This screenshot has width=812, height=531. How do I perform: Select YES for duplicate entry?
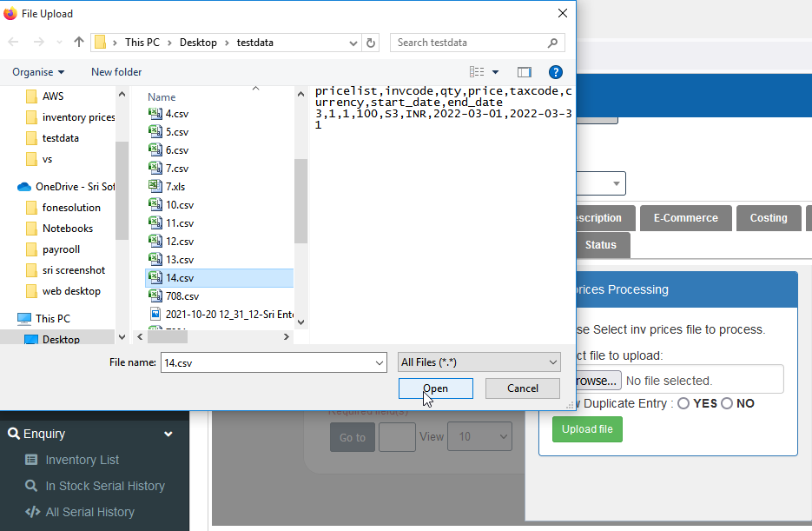click(684, 403)
